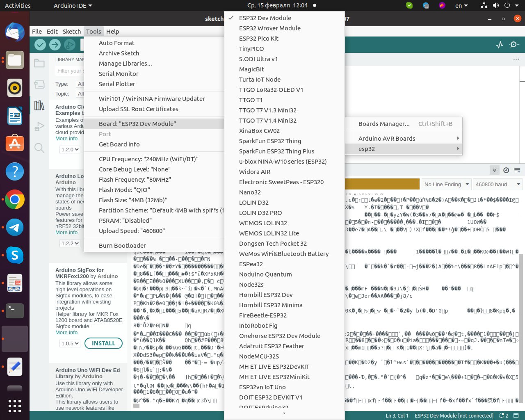Screen dimensions: 525x420
Task: Click Burn Bootloader menu item
Action: [x=154, y=246]
